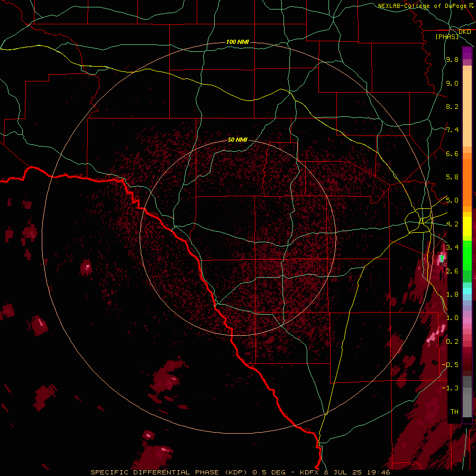The height and width of the screenshot is (476, 476).
Task: Pick the cyan segment of the color bar
Action: pyautogui.click(x=467, y=291)
